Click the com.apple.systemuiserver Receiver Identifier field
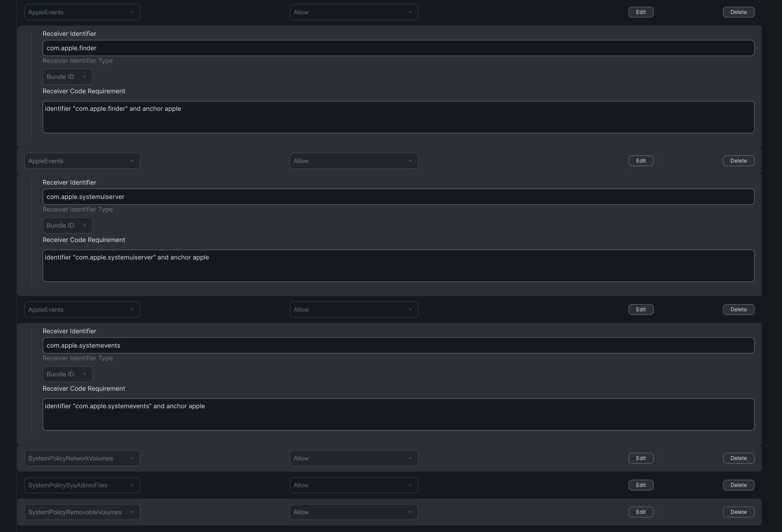 pos(398,197)
